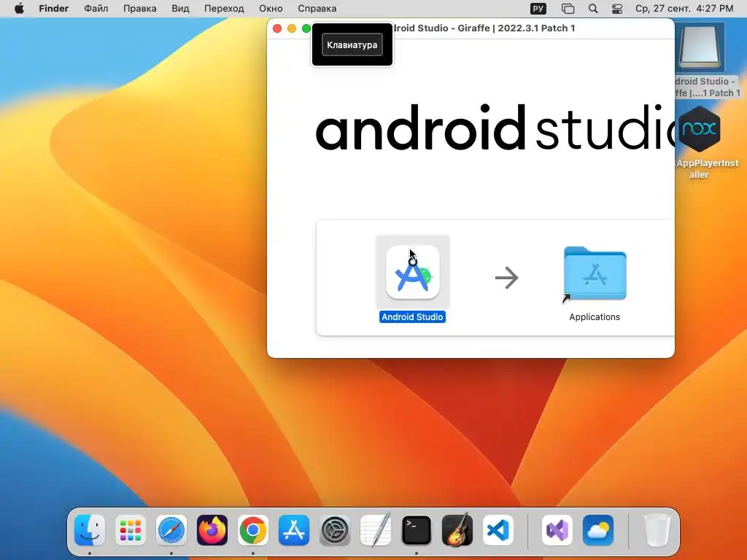Launch Visual Studio Code from the Dock
This screenshot has height=560, width=747.
tap(498, 529)
